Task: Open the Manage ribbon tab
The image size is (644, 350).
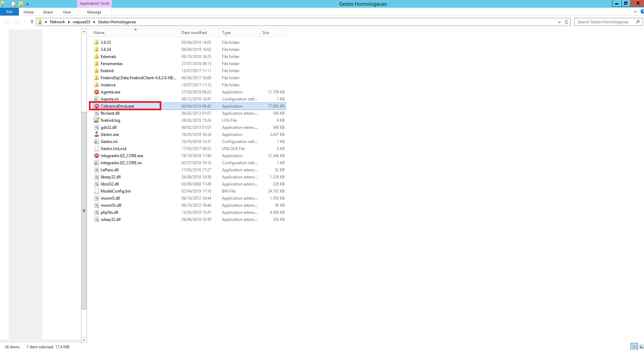Action: click(x=94, y=12)
